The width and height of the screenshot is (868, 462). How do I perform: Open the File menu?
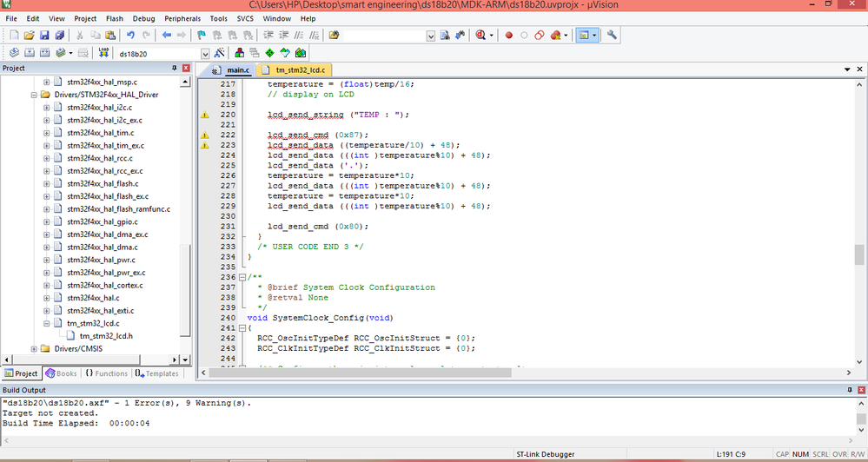[x=11, y=18]
